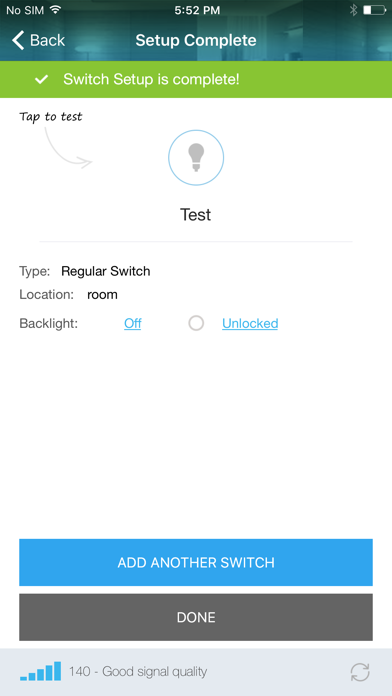Go Back to previous screen
The height and width of the screenshot is (696, 392).
pos(38,40)
